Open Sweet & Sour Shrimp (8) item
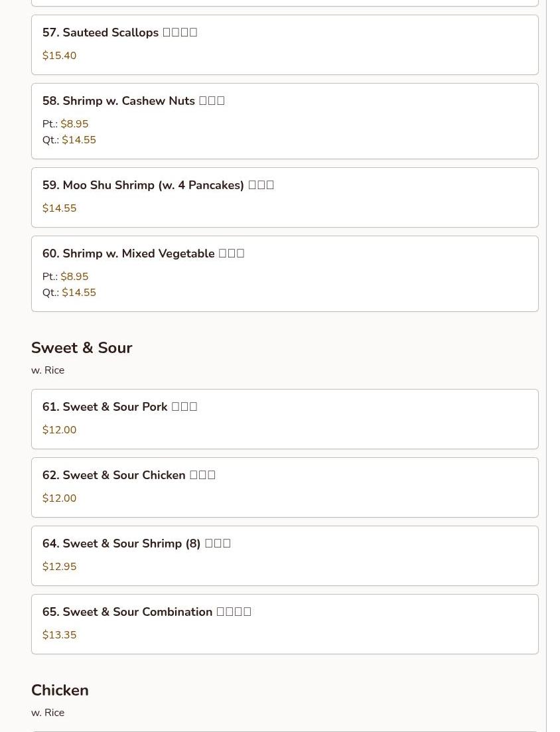This screenshot has width=560, height=732. [x=136, y=544]
